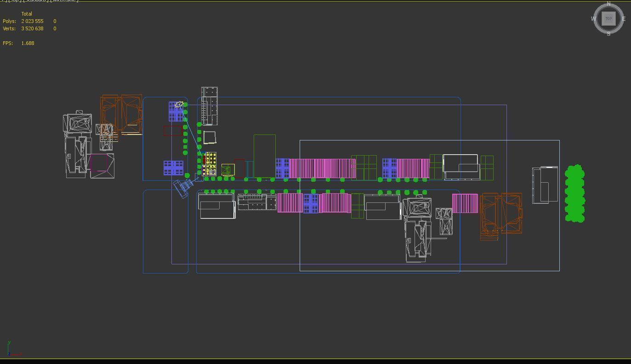Screen dimensions: 631x364
Task: Click the Total column header
Action: coord(27,14)
